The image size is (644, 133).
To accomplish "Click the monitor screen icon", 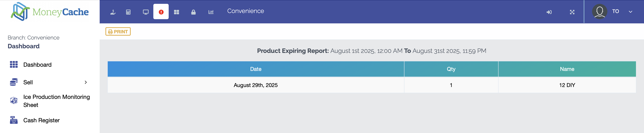I will point(145,12).
